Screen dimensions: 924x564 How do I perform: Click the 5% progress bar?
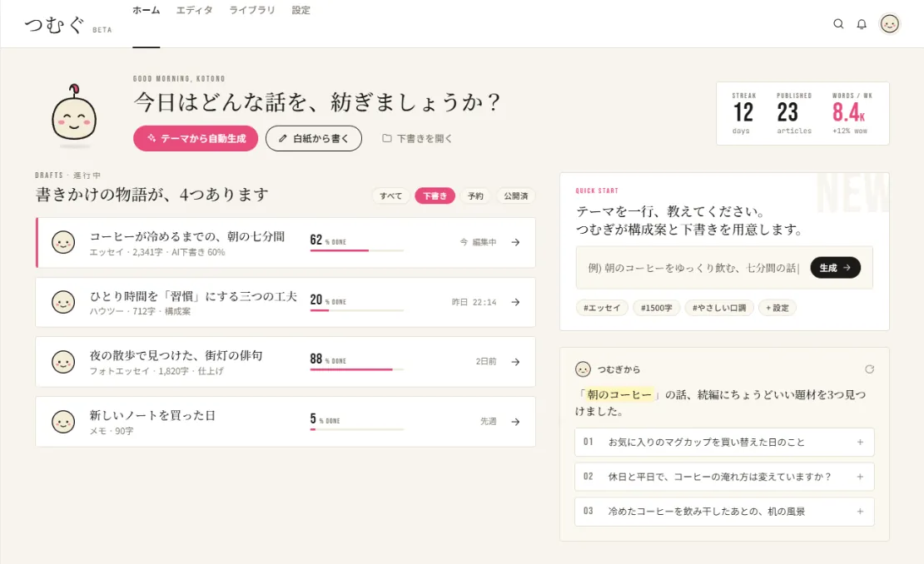point(356,429)
